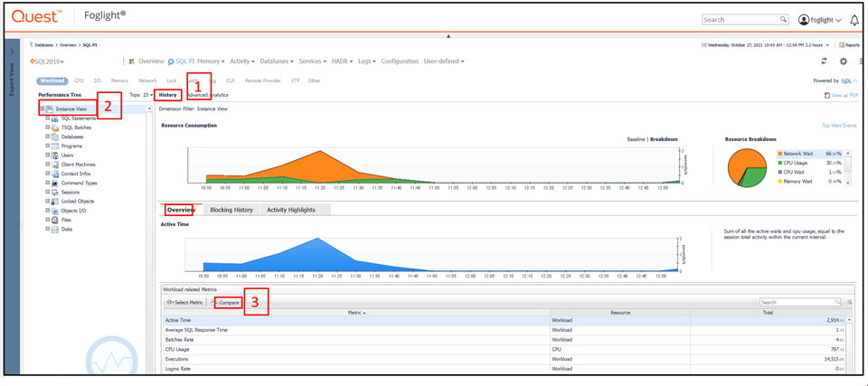Viewport: 868px width, 386px height.
Task: Expand the Expert View side panel arrow
Action: coord(12,51)
